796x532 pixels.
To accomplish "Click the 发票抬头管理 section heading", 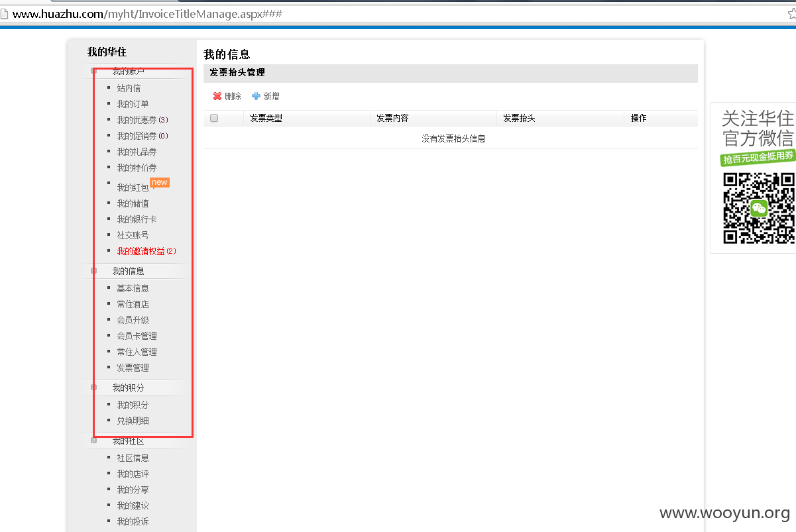I will (x=237, y=72).
